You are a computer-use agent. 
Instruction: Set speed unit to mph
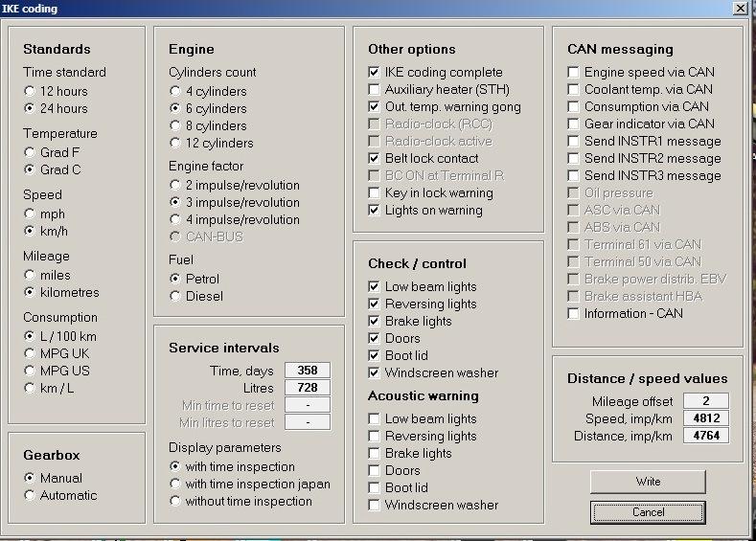[30, 214]
